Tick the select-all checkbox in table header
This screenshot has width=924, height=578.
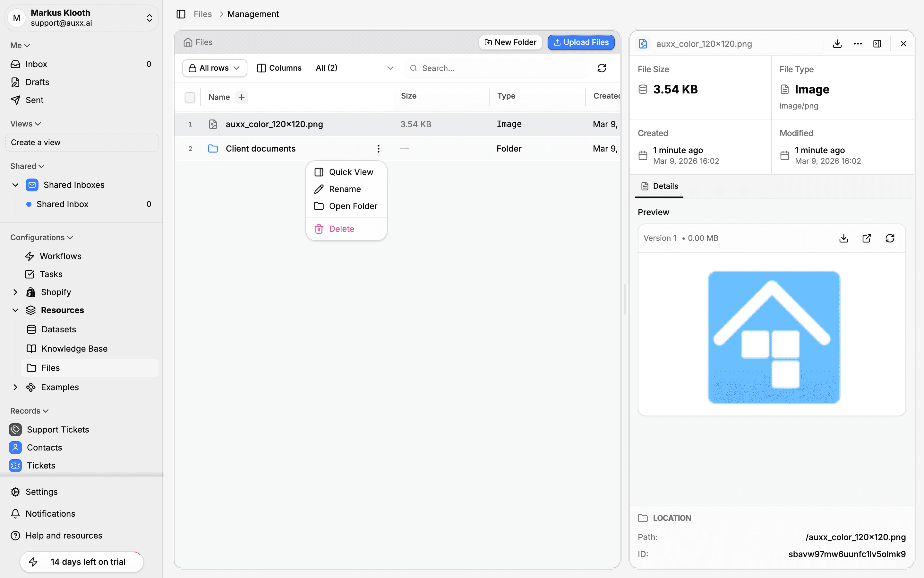[190, 97]
